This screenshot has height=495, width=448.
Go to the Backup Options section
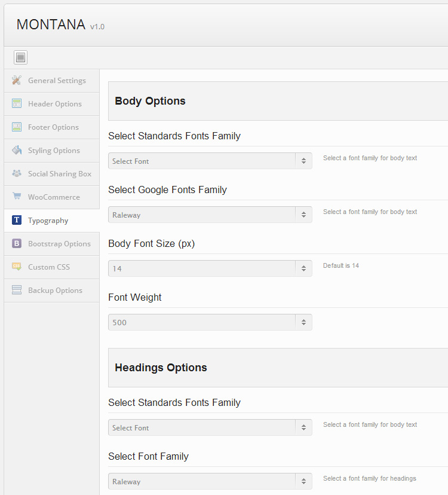coord(55,291)
